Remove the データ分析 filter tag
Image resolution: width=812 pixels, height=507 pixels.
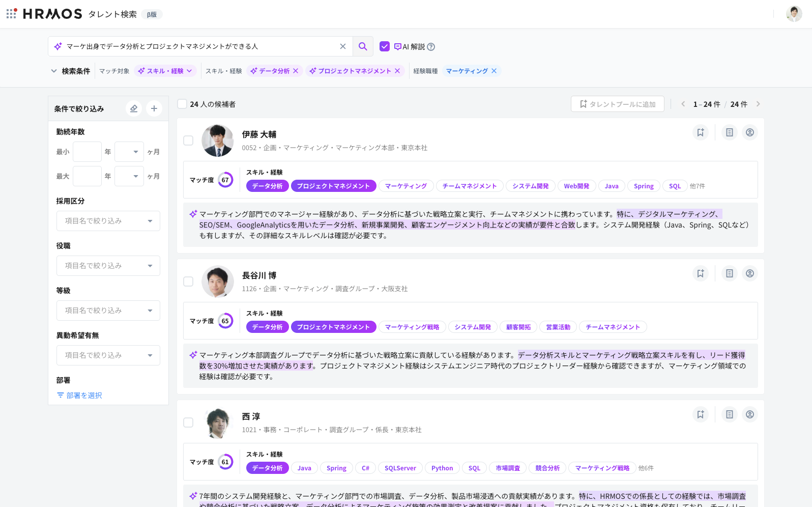point(296,71)
